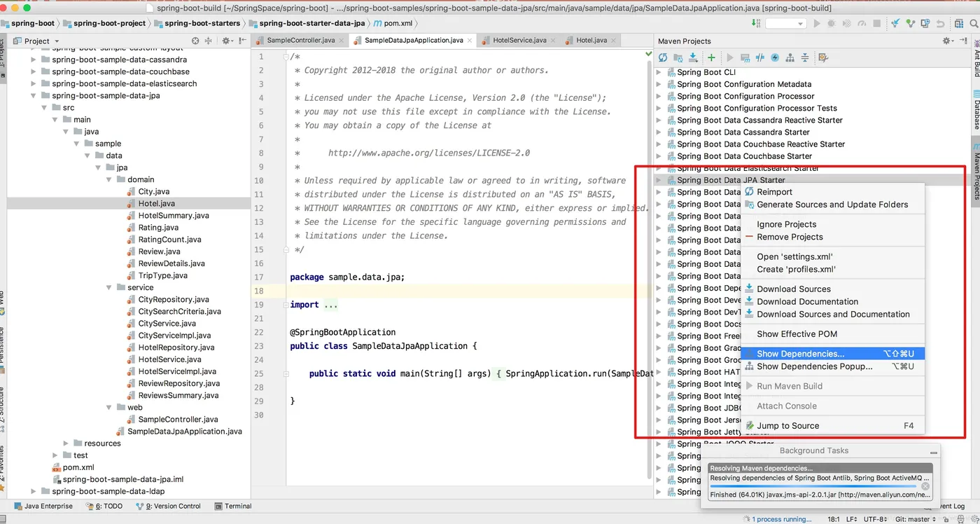
Task: Switch to HotelService.java editor tab
Action: 519,41
